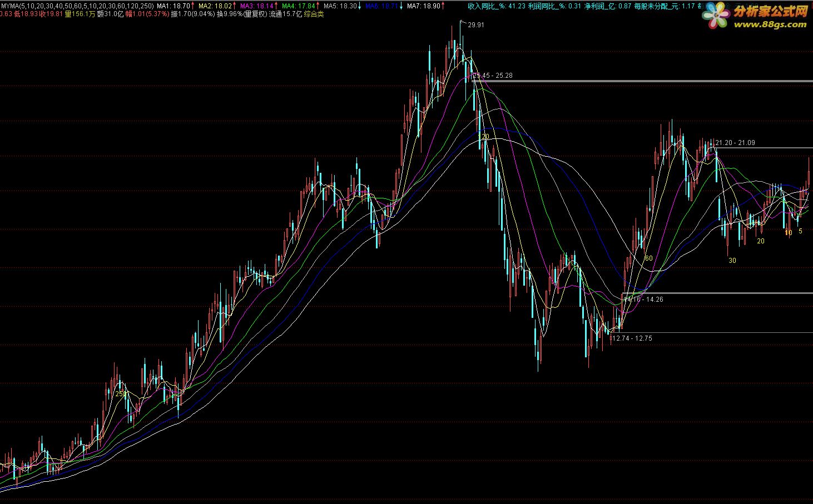Click the MA5: 18.30 value
Screen dimensions: 813x504
click(x=340, y=6)
